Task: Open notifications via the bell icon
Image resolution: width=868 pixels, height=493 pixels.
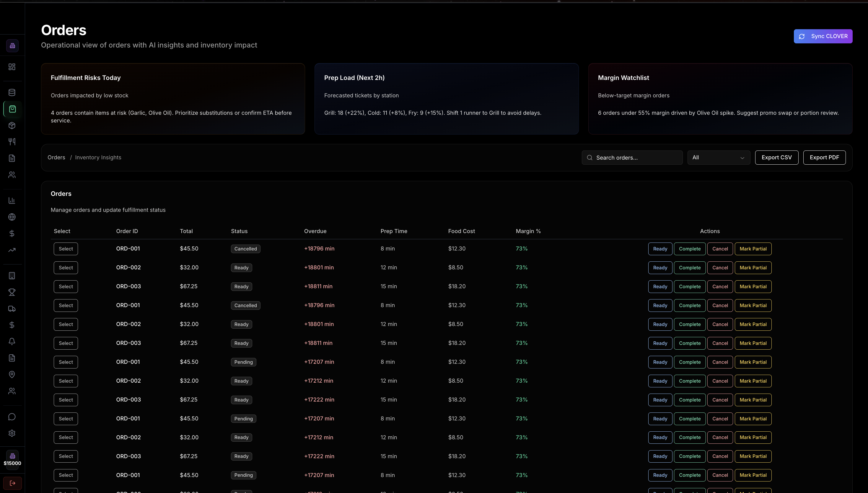Action: tap(12, 341)
